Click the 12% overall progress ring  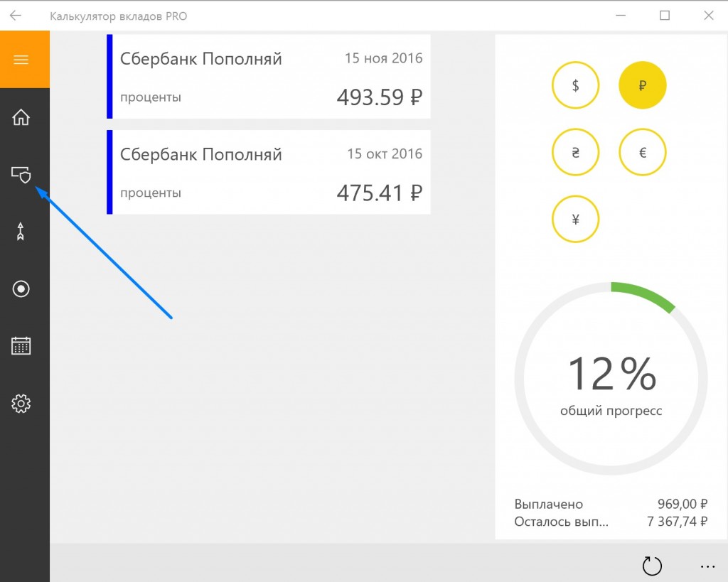611,378
